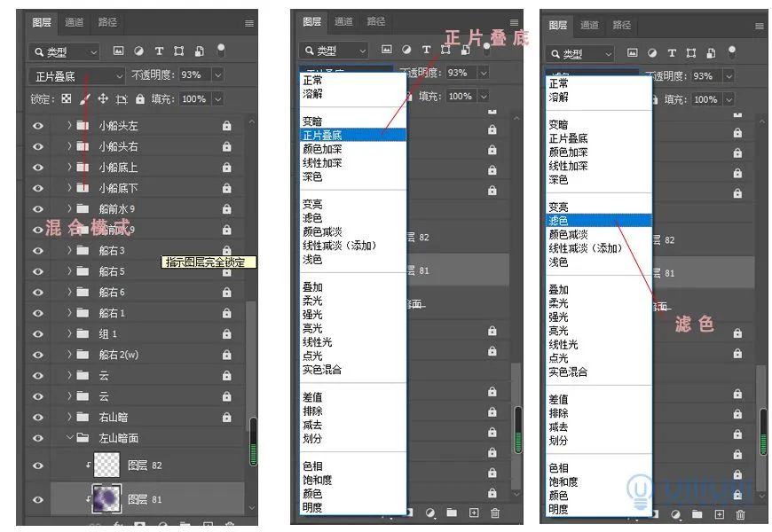Click pixel layer filter icon in left panel

pyautogui.click(x=118, y=51)
